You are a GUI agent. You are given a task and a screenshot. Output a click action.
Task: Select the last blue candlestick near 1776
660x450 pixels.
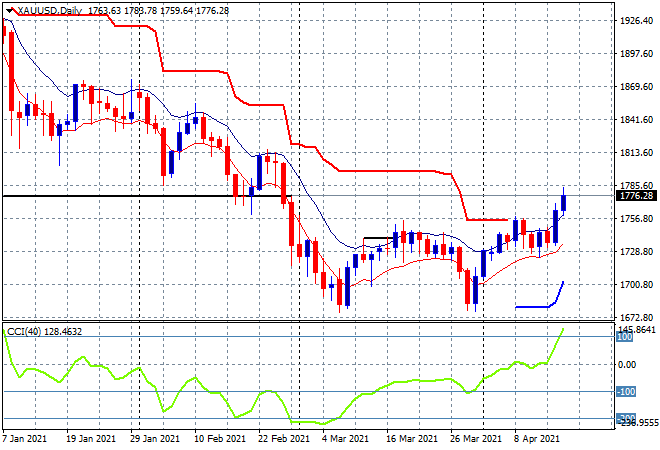(x=564, y=202)
